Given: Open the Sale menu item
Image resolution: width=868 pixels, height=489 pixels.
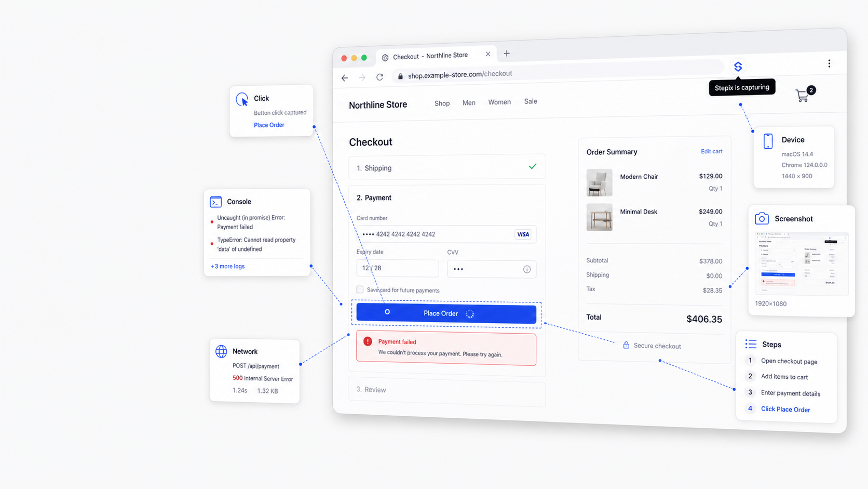Looking at the screenshot, I should 531,101.
